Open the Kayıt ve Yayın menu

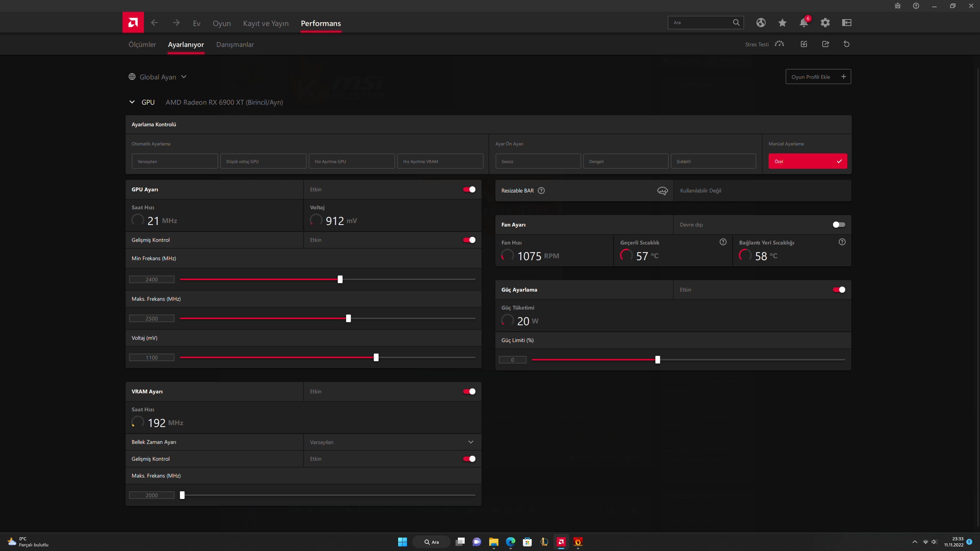266,23
